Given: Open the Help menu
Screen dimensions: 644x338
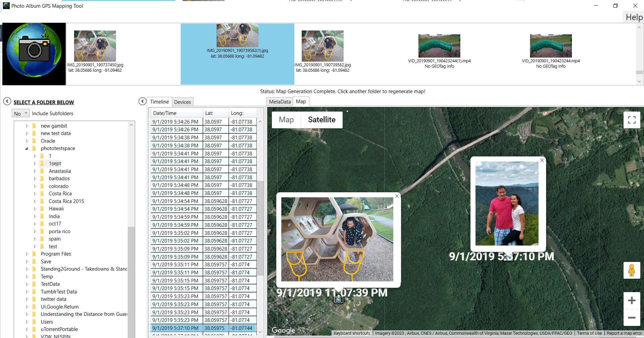Looking at the screenshot, I should tap(634, 17).
